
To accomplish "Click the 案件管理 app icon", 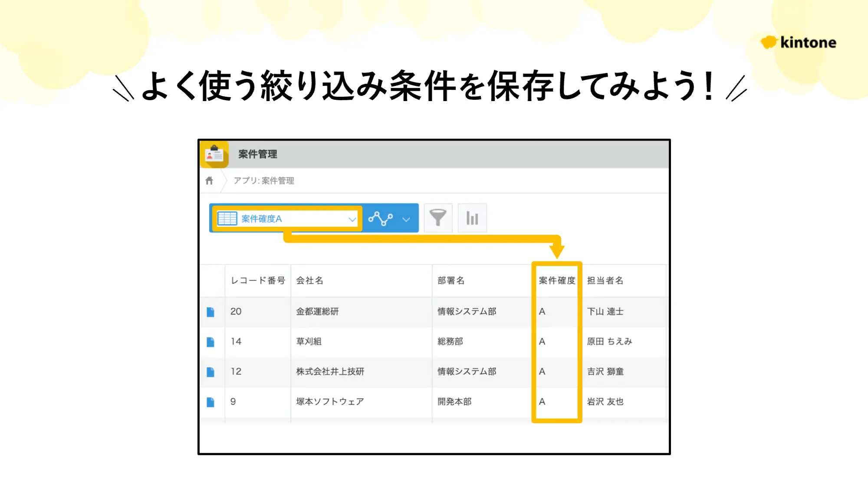I will [214, 154].
